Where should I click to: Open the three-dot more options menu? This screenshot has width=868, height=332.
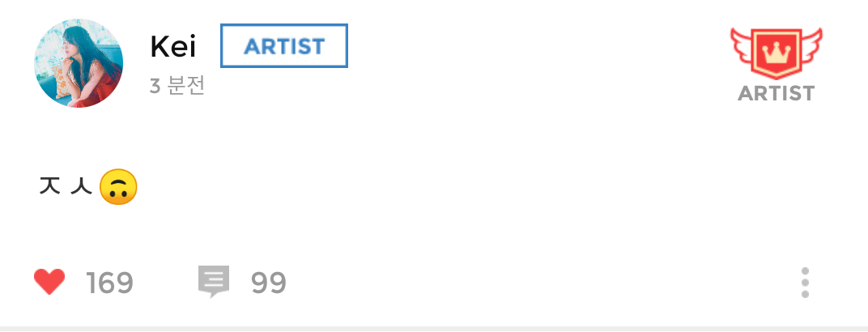coord(805,283)
